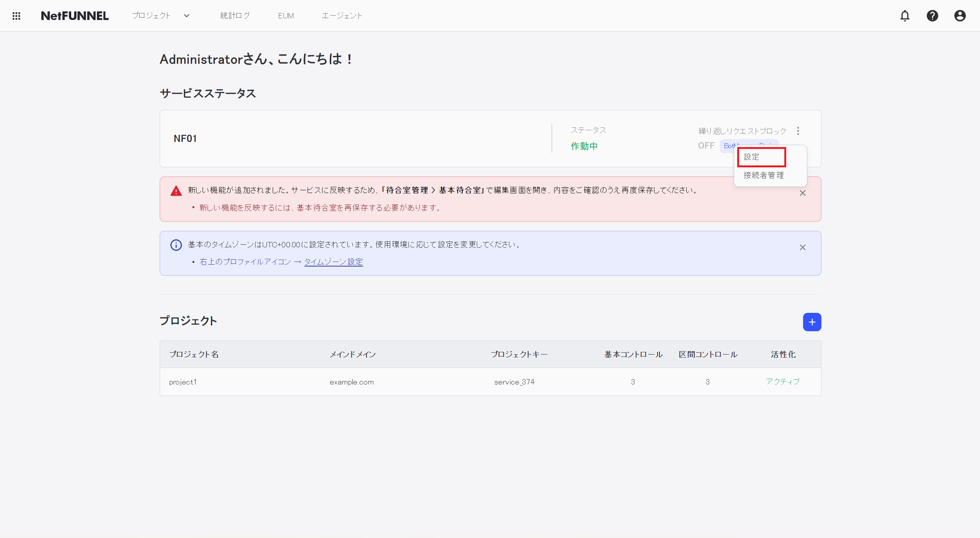
Task: Open the 統計ログ menu
Action: 235,16
